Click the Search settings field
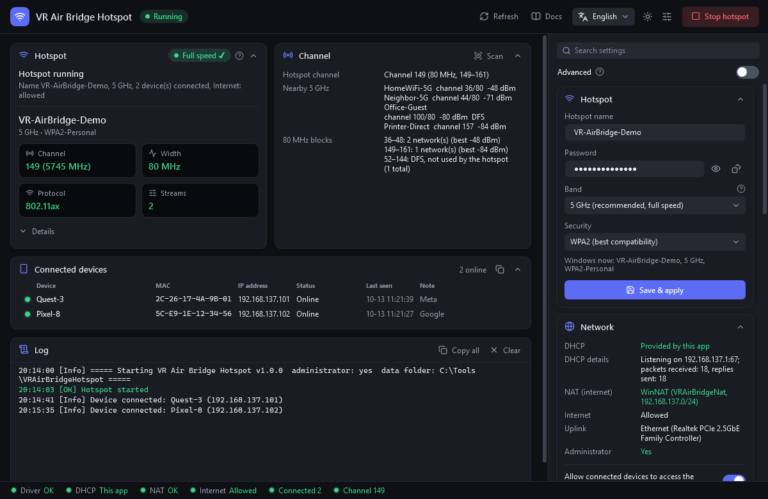Viewport: 768px width, 499px height. click(658, 50)
